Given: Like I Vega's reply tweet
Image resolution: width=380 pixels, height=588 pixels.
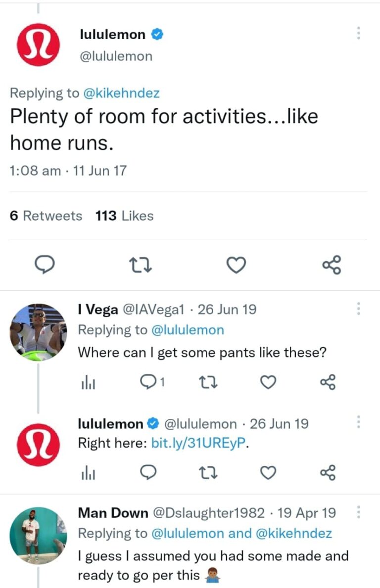Looking at the screenshot, I should [x=268, y=382].
